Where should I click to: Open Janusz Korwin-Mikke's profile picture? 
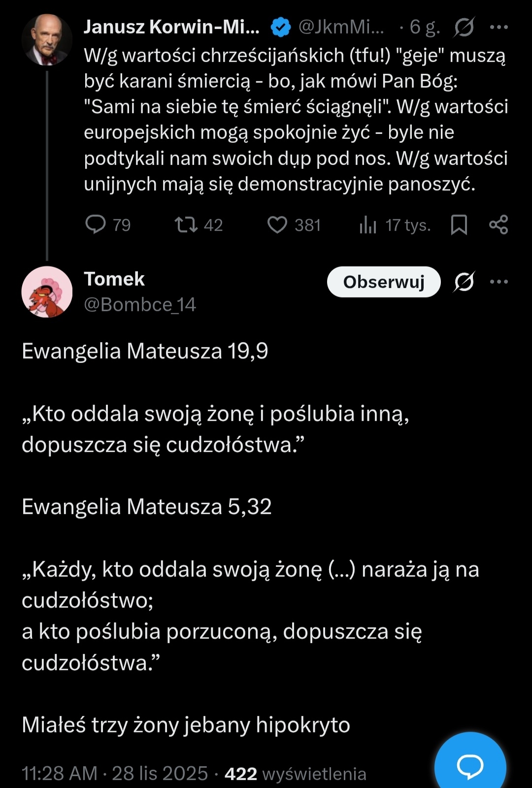pos(47,40)
